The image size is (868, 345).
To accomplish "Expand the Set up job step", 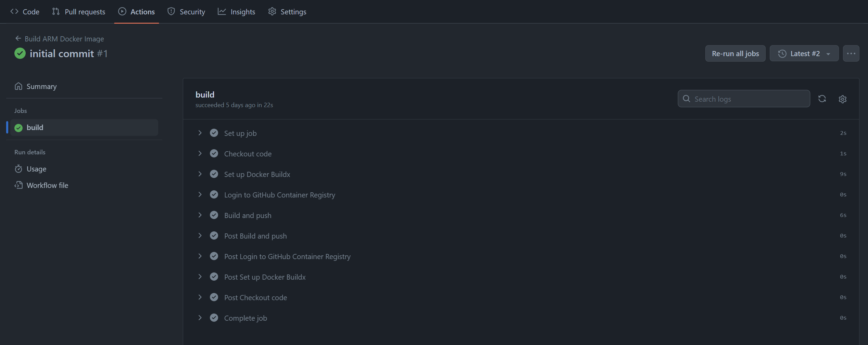I will pos(200,133).
